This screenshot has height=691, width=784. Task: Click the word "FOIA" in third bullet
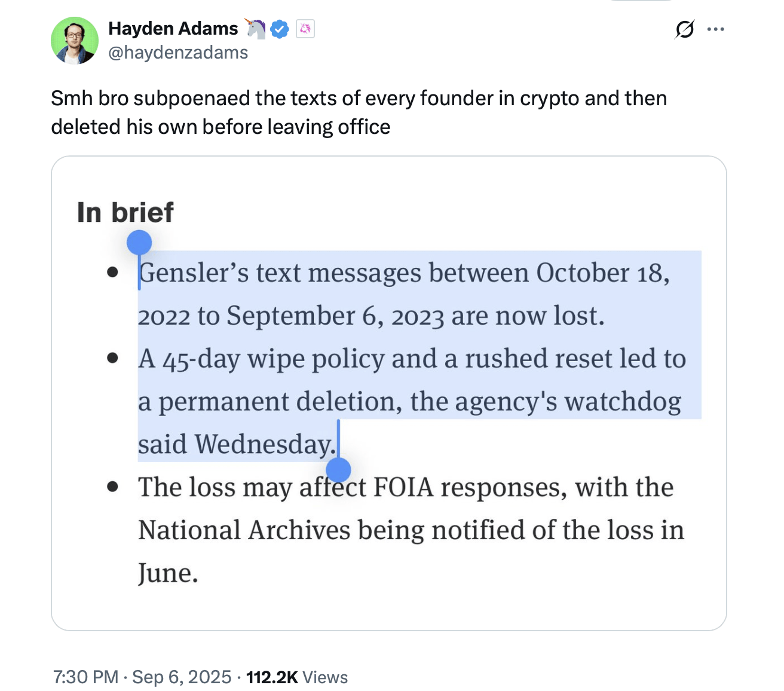tap(403, 487)
